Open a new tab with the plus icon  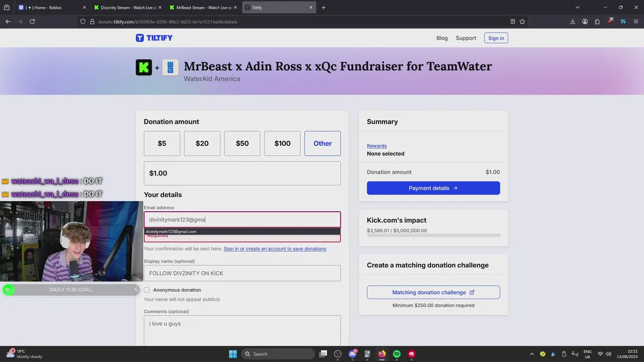[324, 8]
